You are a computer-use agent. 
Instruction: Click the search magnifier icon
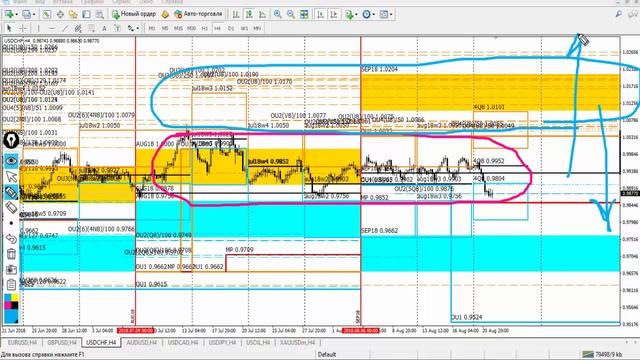tap(619, 14)
